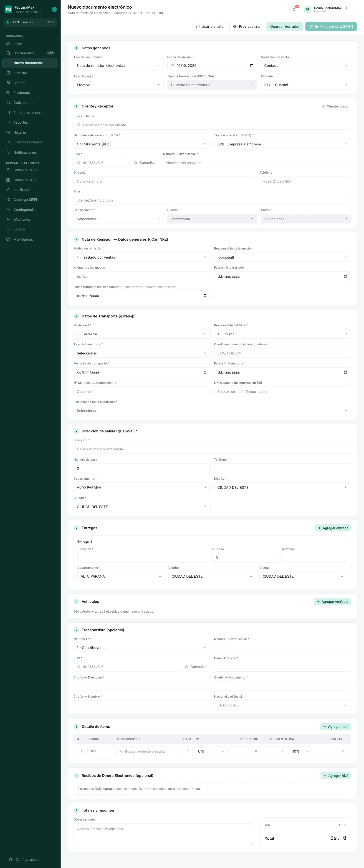This screenshot has height=868, width=364.
Task: Open Tipo de pago dropdown
Action: point(118,85)
